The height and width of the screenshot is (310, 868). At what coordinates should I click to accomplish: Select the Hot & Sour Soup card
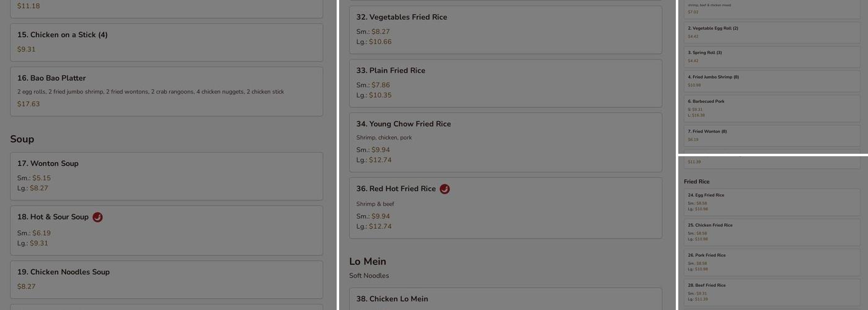pos(166,231)
